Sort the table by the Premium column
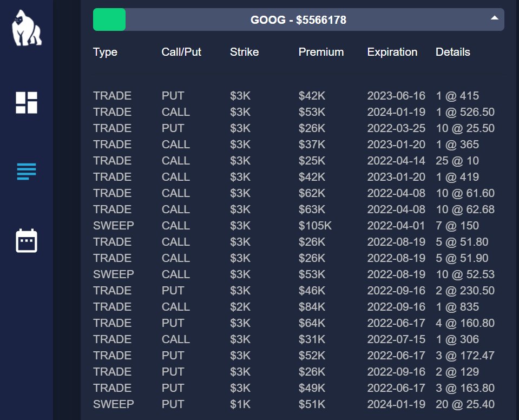The width and height of the screenshot is (519, 420). pyautogui.click(x=320, y=52)
